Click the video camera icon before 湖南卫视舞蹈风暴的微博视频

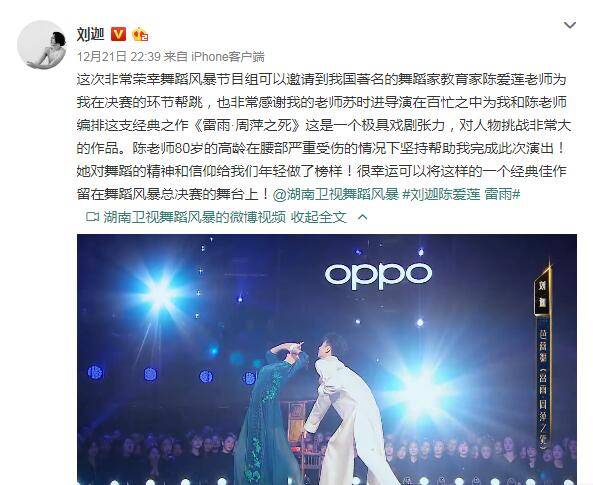[x=92, y=217]
